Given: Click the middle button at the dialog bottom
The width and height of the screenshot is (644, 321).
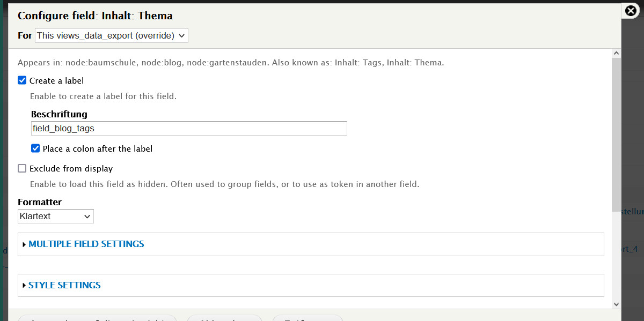Looking at the screenshot, I should [x=224, y=319].
